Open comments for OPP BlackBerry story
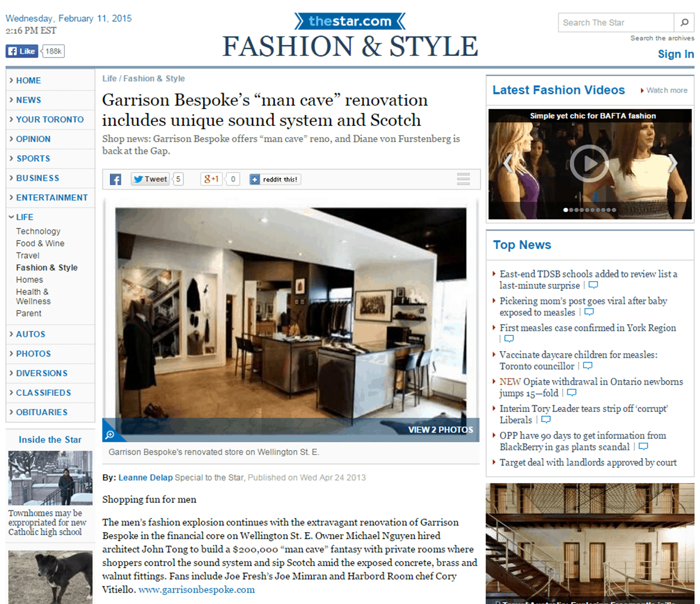 point(643,447)
